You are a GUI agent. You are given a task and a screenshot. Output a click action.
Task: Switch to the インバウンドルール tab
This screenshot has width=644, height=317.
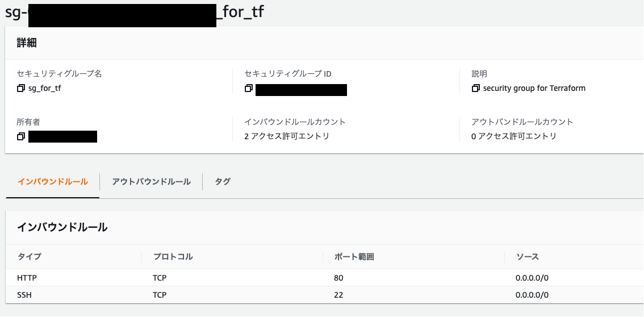(53, 182)
